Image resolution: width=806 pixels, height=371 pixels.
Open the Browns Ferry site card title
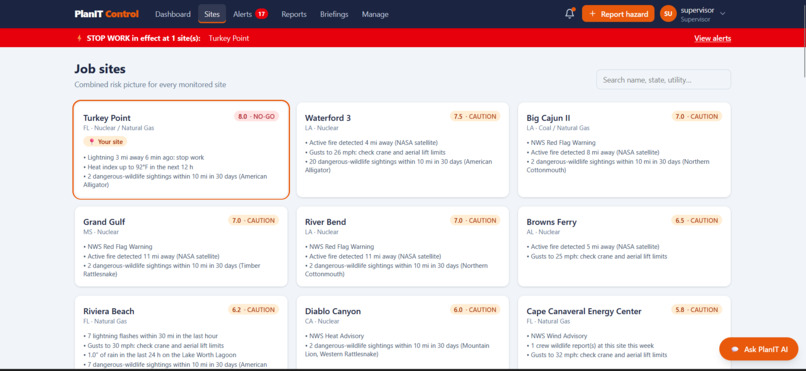click(552, 222)
